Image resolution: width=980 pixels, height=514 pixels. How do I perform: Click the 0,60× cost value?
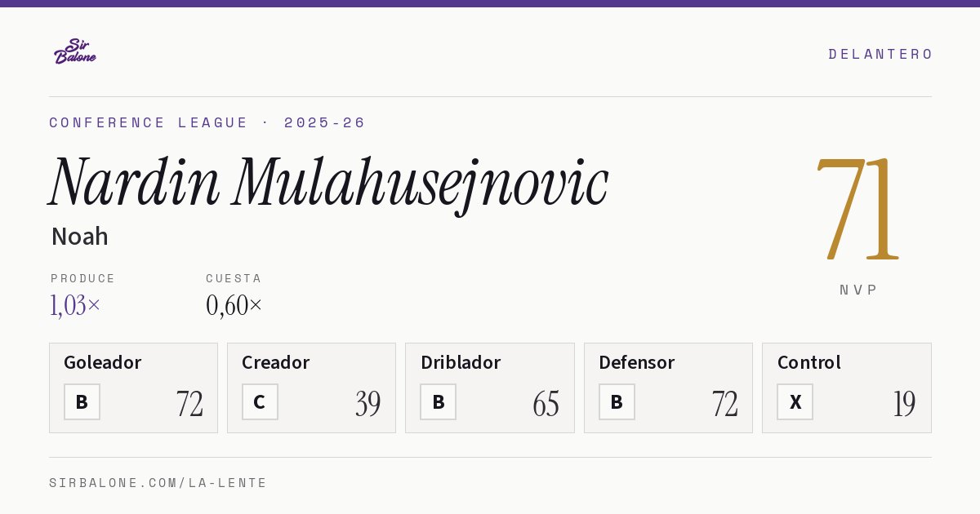pyautogui.click(x=234, y=305)
